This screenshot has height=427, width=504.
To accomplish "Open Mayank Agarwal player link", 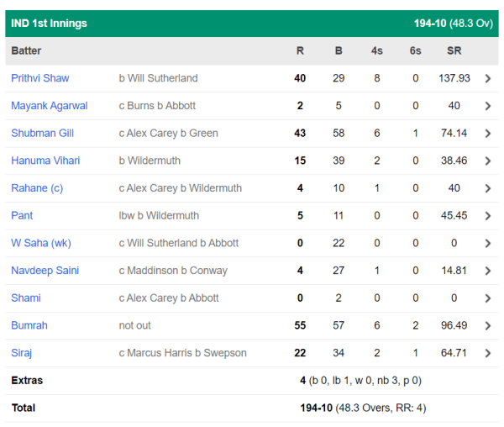I will tap(50, 106).
